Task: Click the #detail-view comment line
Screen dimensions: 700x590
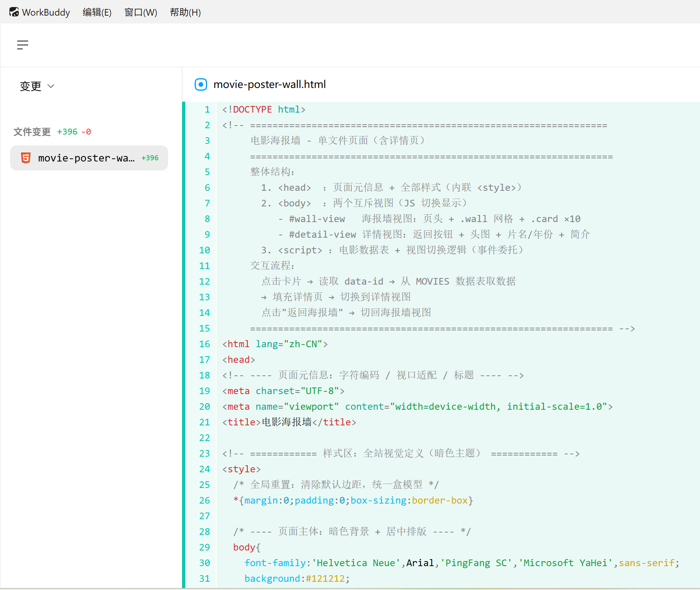Action: point(434,235)
